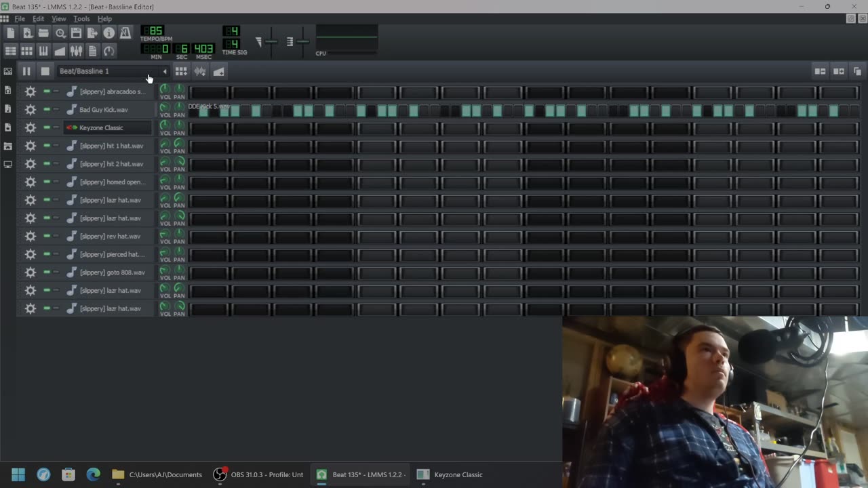Open the Controller Rack icon

[108, 51]
